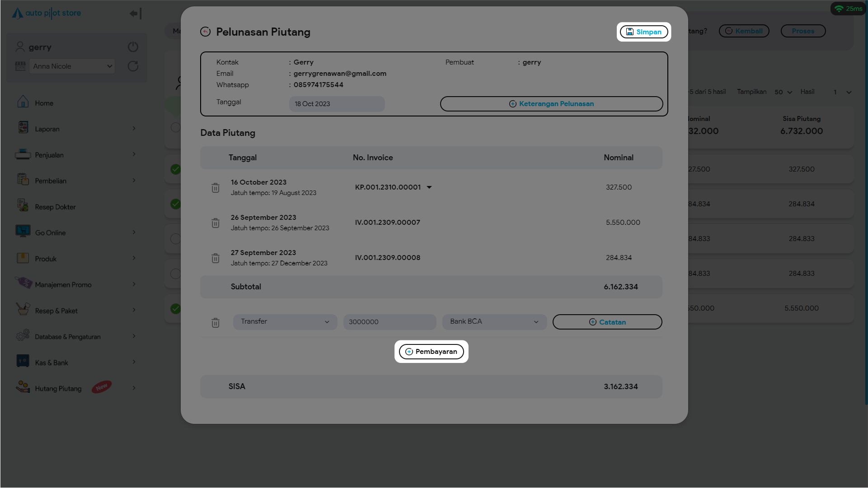Expand invoice KP.001.2310.00001 dropdown arrow

[x=429, y=187]
